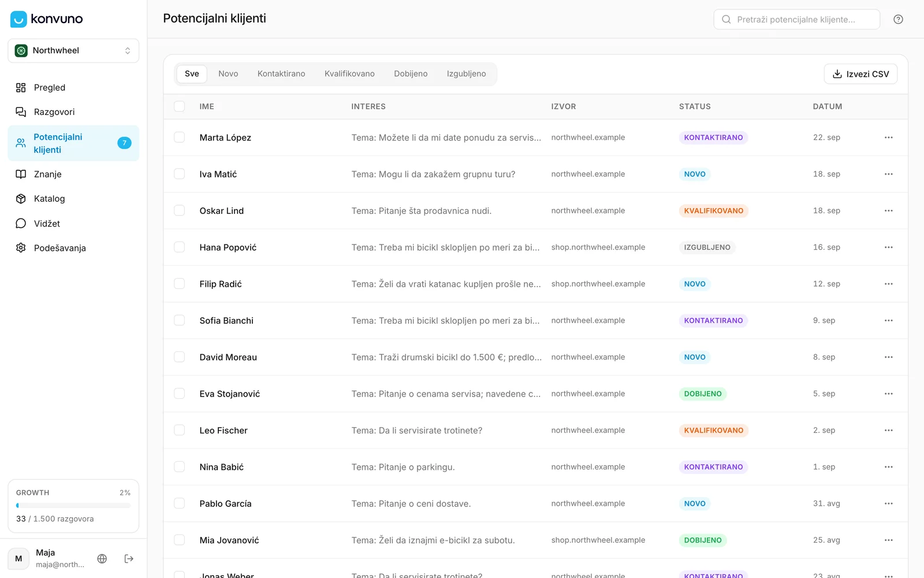Open row menu for Hana Popović

pos(889,247)
